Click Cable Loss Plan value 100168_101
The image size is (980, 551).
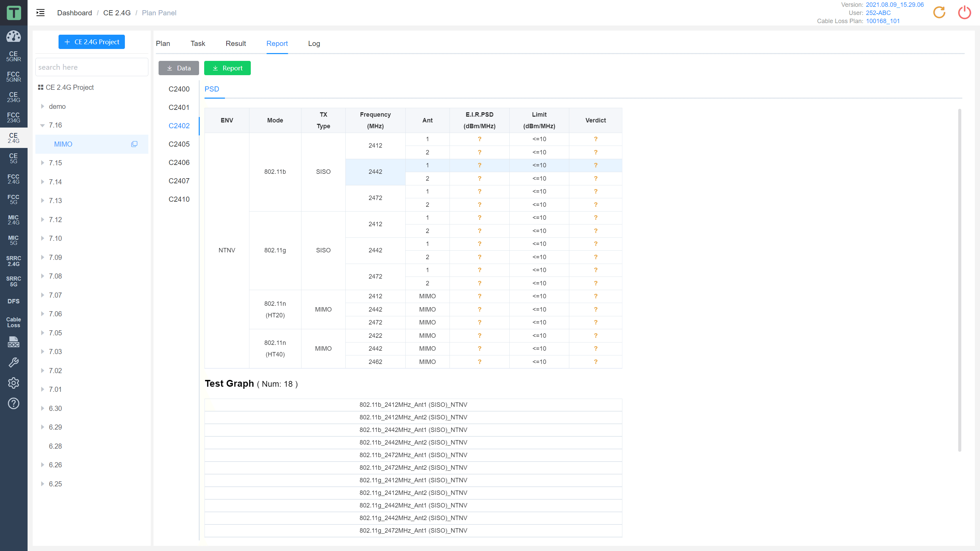[883, 21]
